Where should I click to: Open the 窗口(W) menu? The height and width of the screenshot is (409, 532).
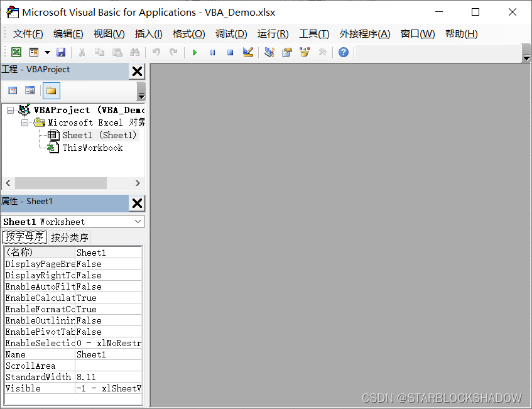click(x=417, y=33)
